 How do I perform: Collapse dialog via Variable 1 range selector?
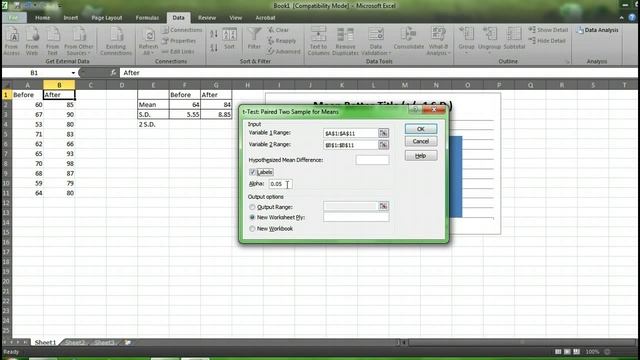tap(383, 133)
